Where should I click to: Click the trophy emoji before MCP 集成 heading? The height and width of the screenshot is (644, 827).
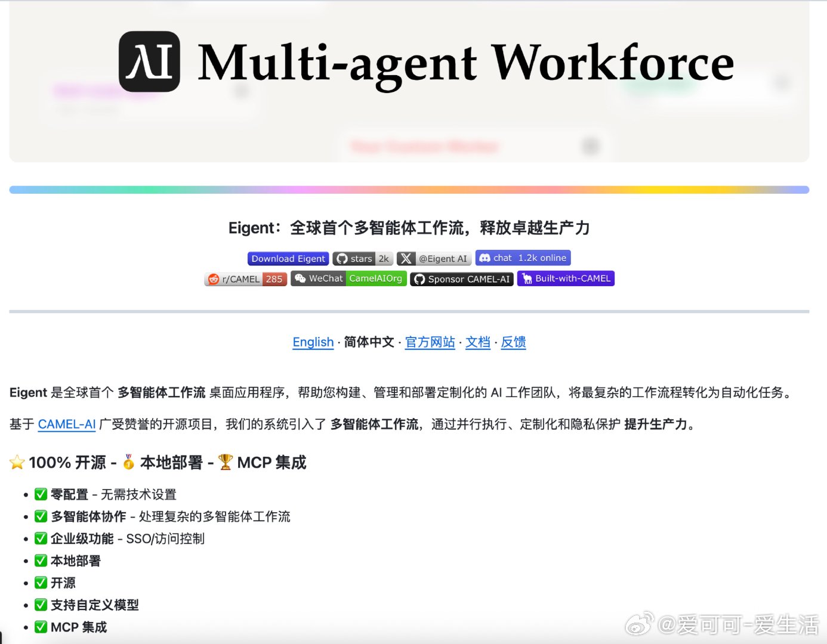[226, 462]
